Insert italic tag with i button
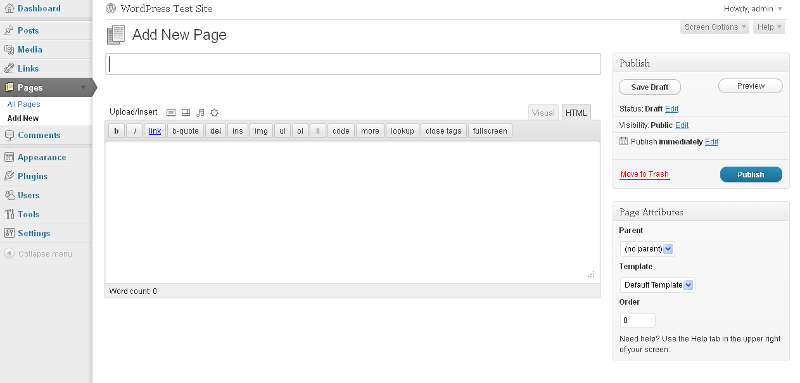The image size is (800, 383). (135, 131)
